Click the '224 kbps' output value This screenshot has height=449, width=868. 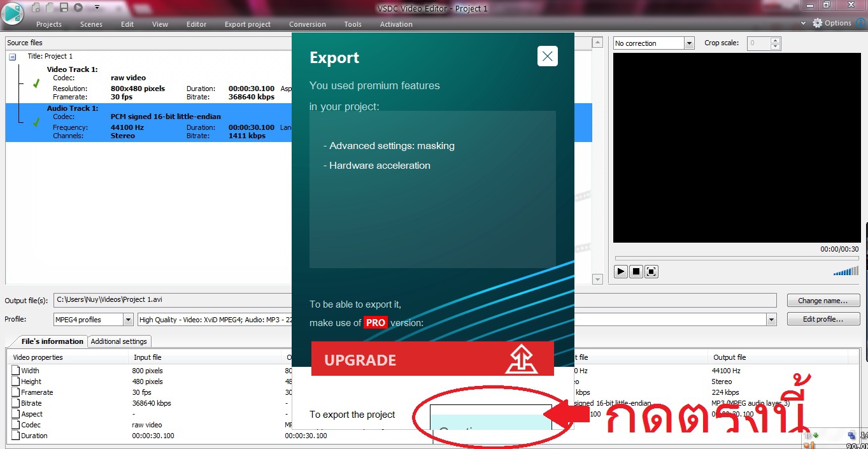click(x=725, y=392)
